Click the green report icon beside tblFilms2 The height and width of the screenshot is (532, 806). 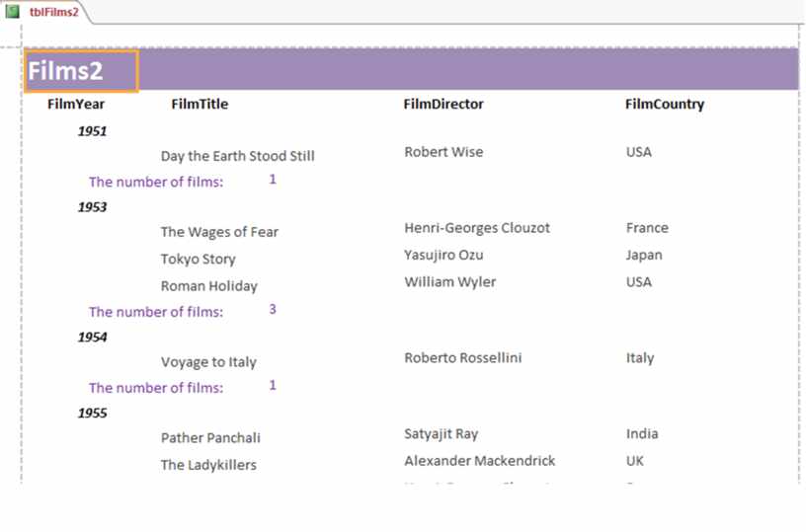pos(12,11)
